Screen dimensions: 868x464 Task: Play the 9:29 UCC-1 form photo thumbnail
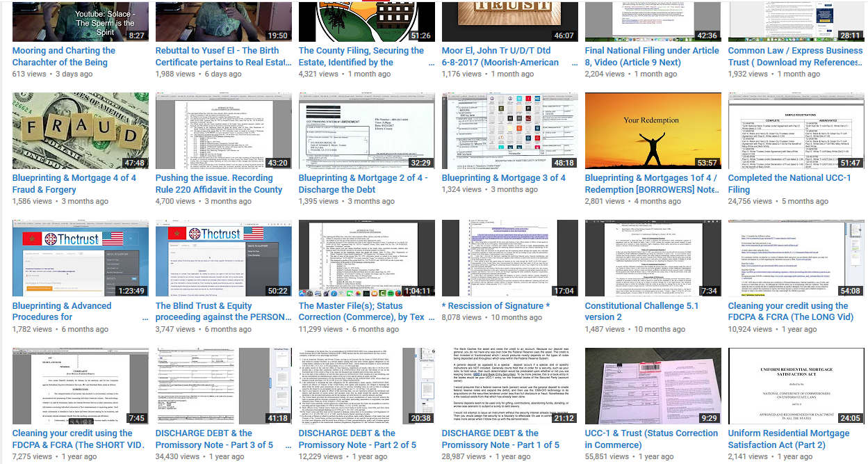pos(653,386)
